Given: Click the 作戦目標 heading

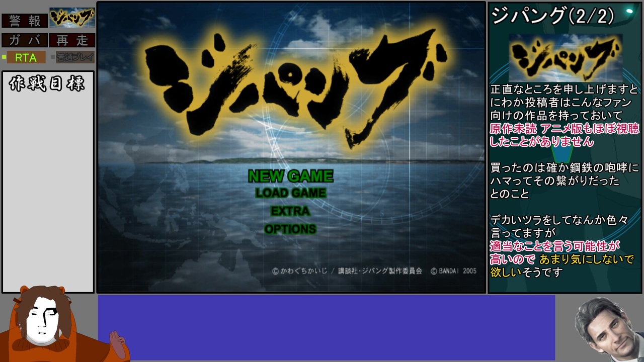Looking at the screenshot, I should tap(47, 84).
